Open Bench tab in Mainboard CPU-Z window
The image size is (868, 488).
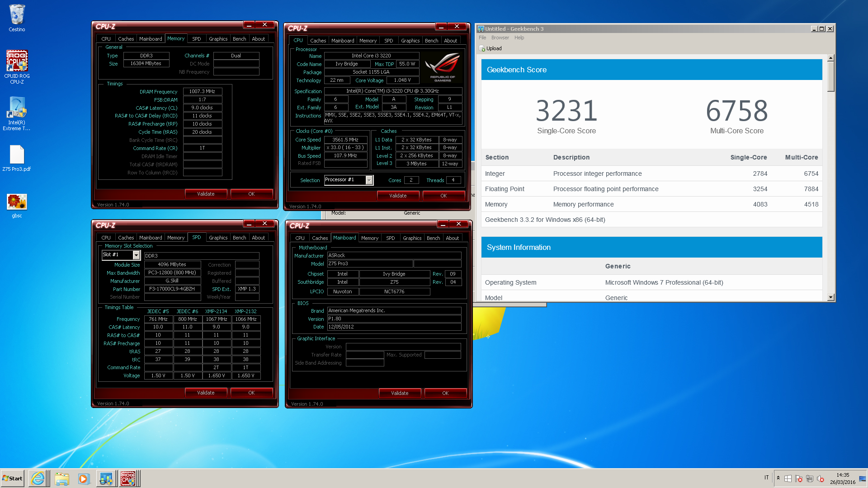point(433,238)
